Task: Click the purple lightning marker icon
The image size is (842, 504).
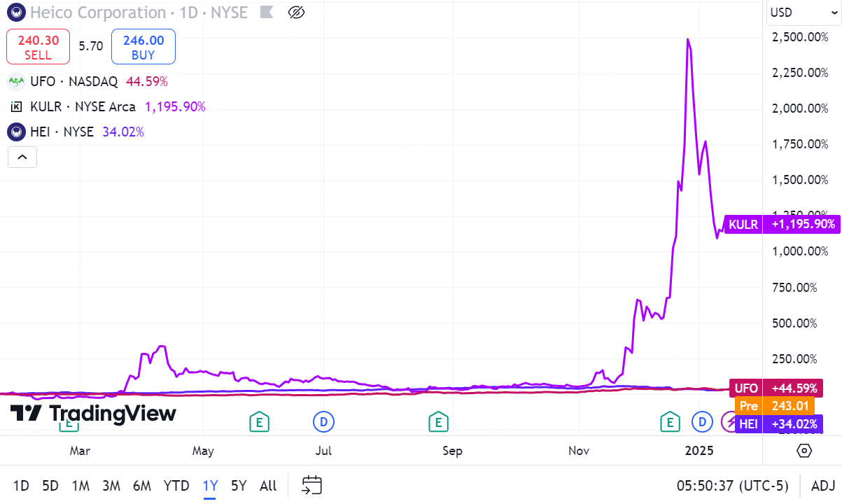Action: 728,421
